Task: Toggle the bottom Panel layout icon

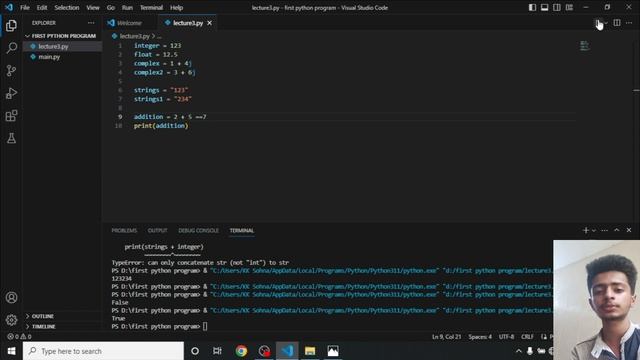Action: point(544,7)
